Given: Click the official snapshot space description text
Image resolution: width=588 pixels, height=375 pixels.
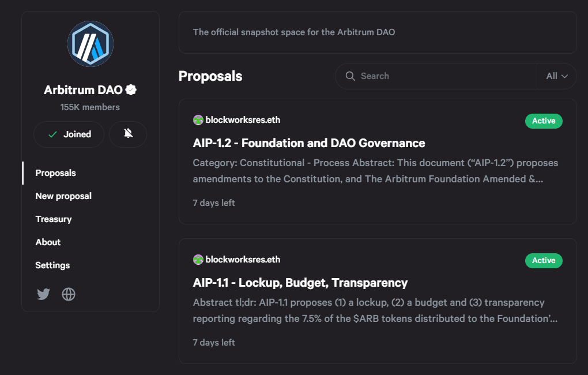Looking at the screenshot, I should (x=294, y=32).
